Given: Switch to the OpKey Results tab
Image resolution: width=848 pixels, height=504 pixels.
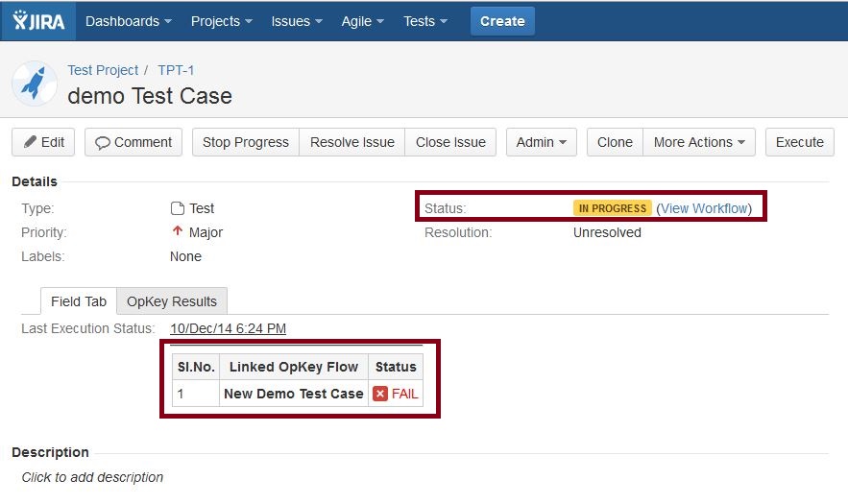Looking at the screenshot, I should point(172,301).
